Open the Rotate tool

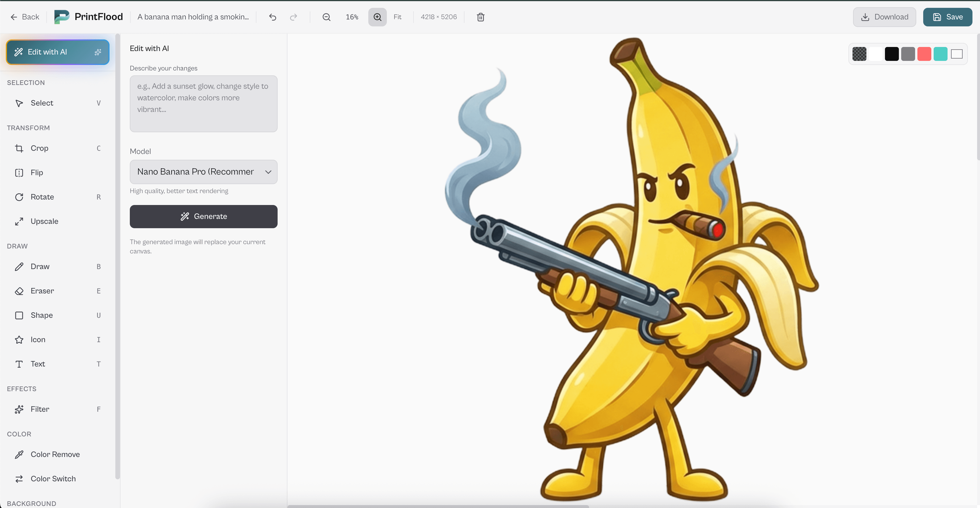(x=42, y=197)
